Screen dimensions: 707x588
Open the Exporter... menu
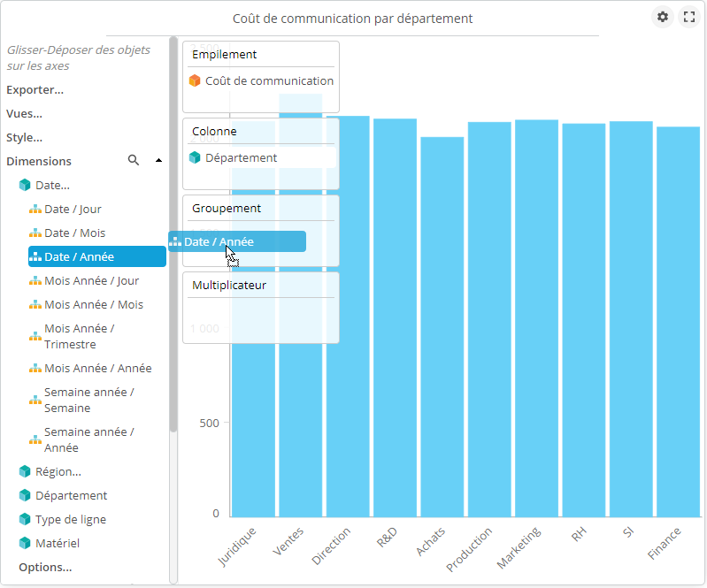[35, 89]
